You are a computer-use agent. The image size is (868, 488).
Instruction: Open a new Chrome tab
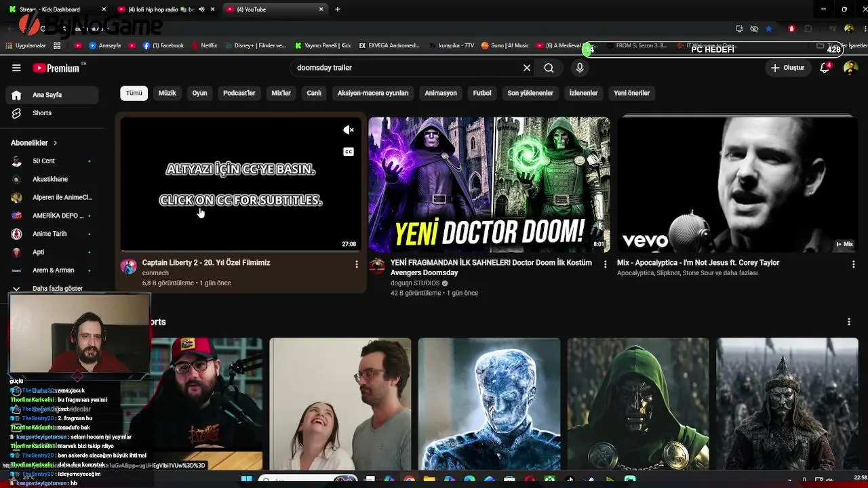pos(338,9)
